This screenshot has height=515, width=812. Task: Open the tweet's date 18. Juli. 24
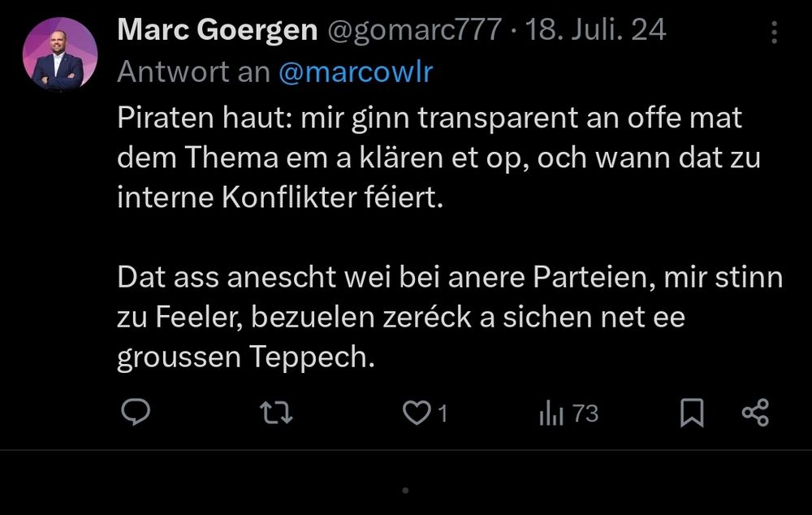[x=596, y=31]
